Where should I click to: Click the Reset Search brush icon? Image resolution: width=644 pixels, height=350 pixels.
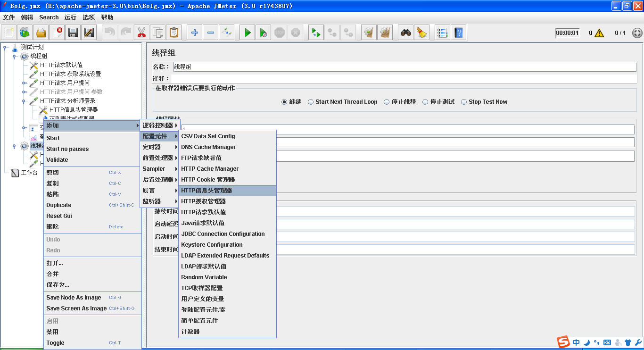coord(422,33)
